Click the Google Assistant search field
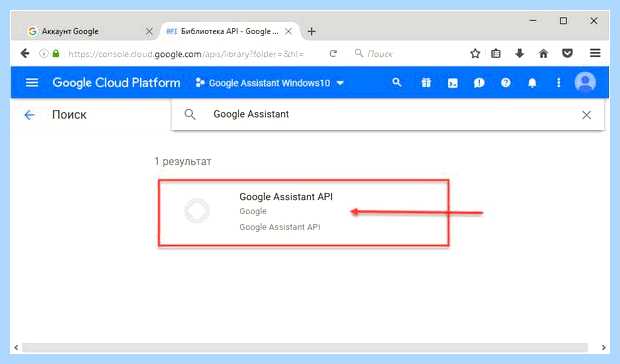The width and height of the screenshot is (620, 364). click(x=388, y=115)
